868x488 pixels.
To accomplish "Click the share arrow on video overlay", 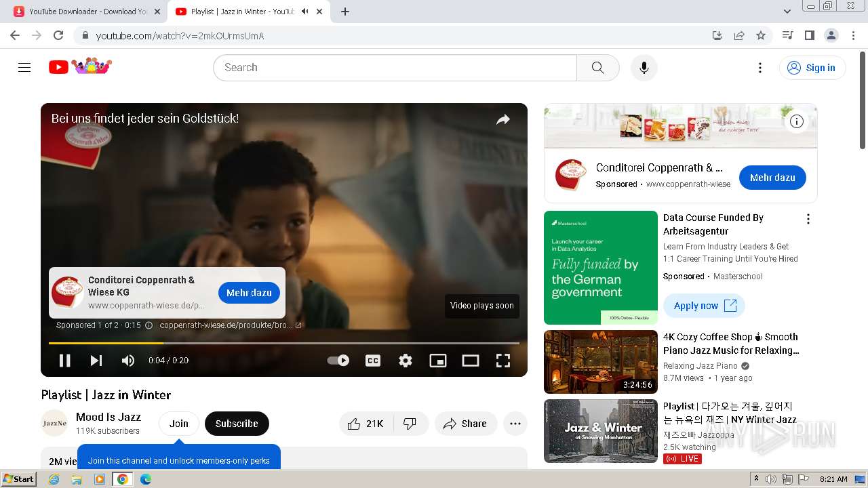I will point(502,119).
